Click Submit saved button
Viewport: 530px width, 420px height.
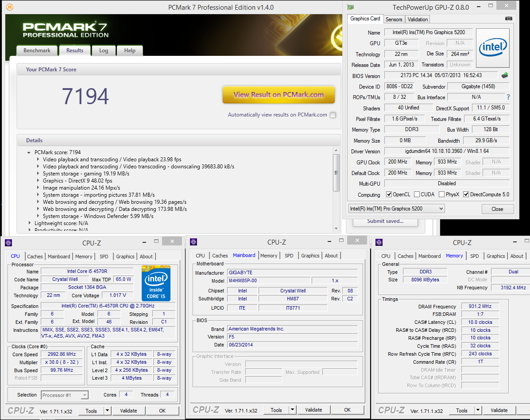385,221
